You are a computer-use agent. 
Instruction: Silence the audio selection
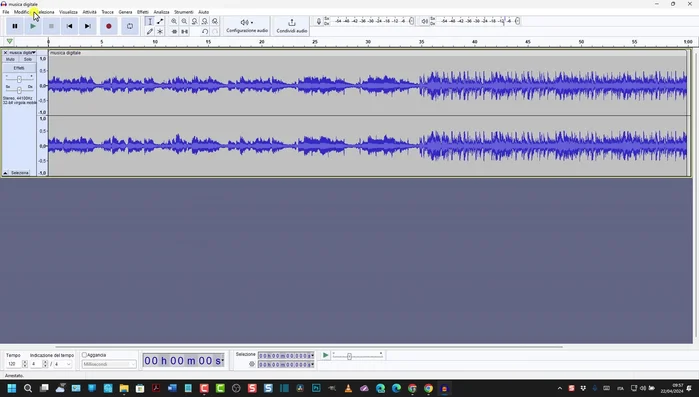click(184, 32)
